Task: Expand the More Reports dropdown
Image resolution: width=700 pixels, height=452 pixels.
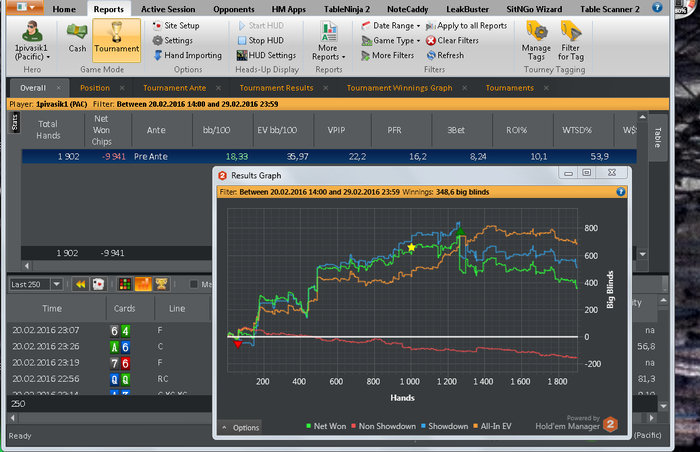Action: point(329,41)
